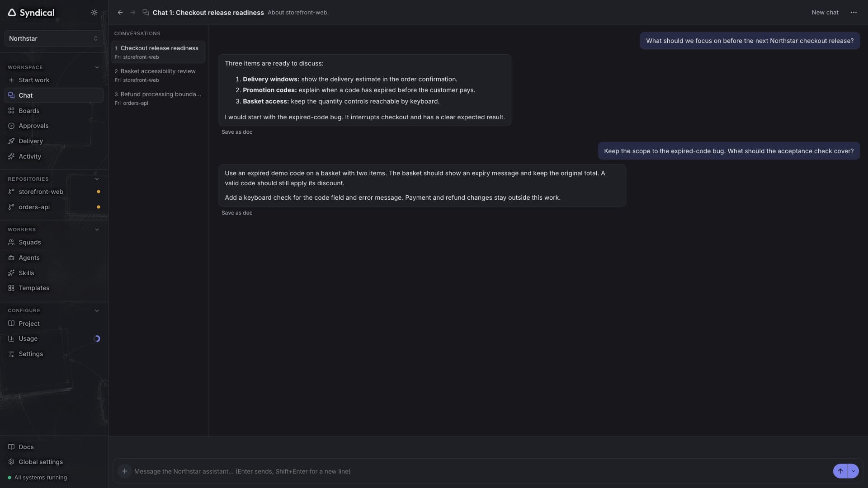868x488 pixels.
Task: Collapse the Configure section
Action: click(97, 310)
